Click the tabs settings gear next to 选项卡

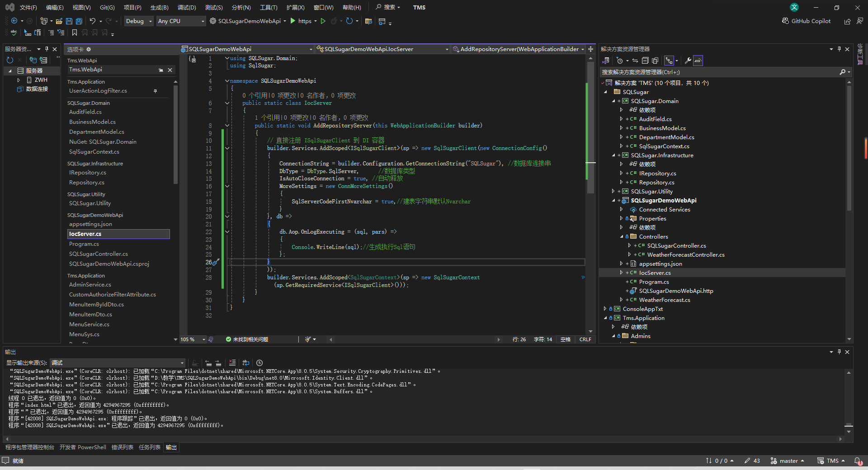click(89, 49)
